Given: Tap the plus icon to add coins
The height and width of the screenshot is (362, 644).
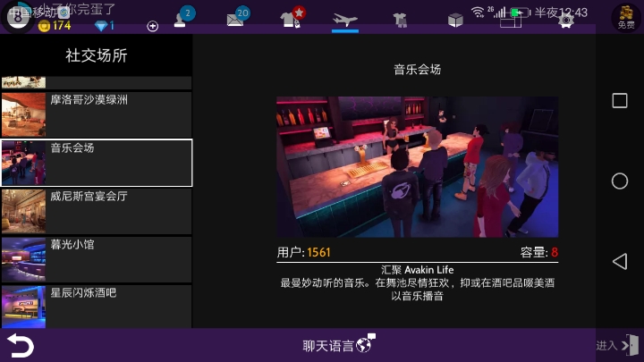Looking at the screenshot, I should [x=152, y=26].
